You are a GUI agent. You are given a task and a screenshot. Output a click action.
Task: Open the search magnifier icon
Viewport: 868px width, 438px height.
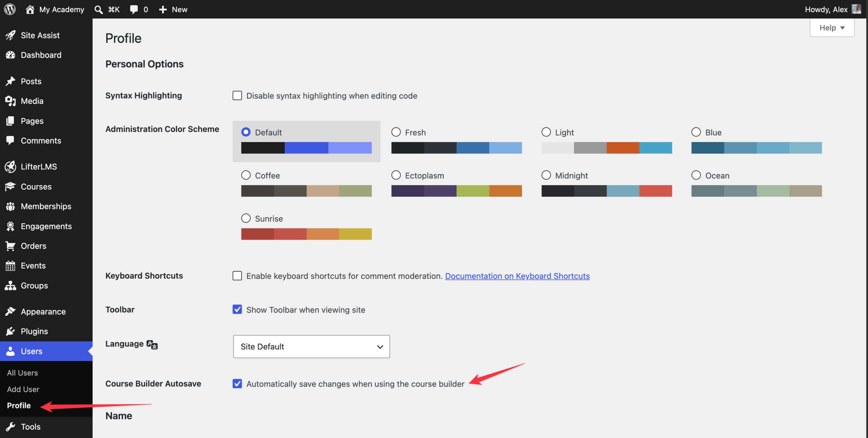pyautogui.click(x=99, y=9)
